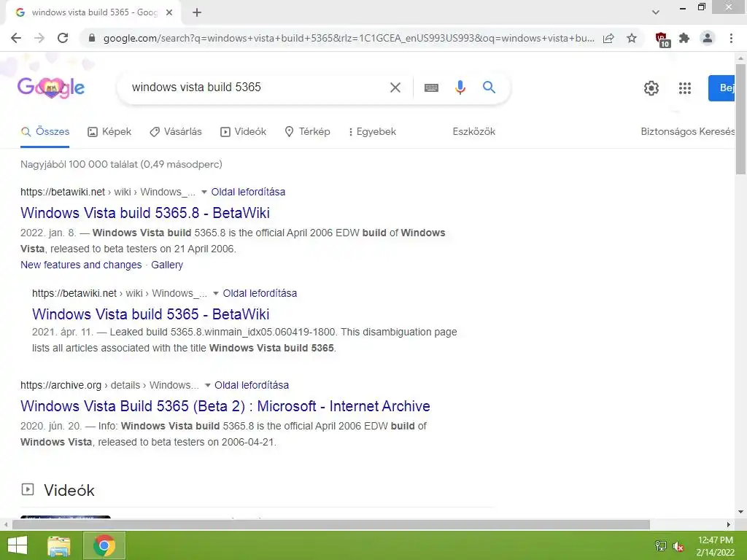Click the forward navigation arrow
This screenshot has width=747, height=560.
(x=39, y=38)
